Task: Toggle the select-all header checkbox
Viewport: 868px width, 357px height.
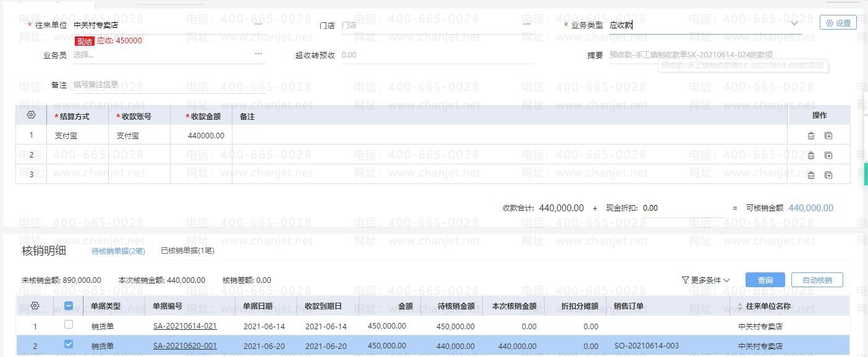Action: (69, 306)
